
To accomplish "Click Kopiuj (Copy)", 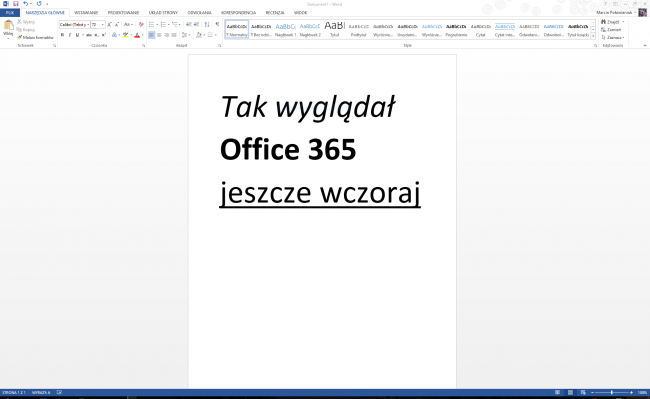I will click(26, 29).
